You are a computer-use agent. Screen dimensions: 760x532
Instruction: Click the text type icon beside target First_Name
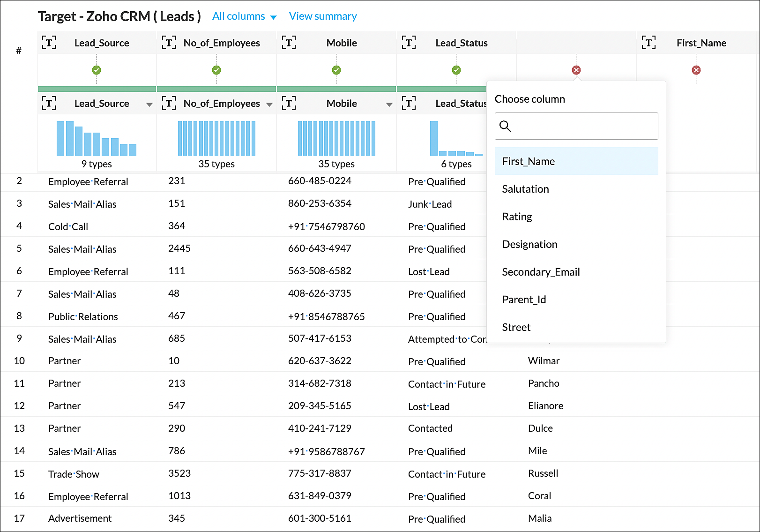[x=648, y=43]
